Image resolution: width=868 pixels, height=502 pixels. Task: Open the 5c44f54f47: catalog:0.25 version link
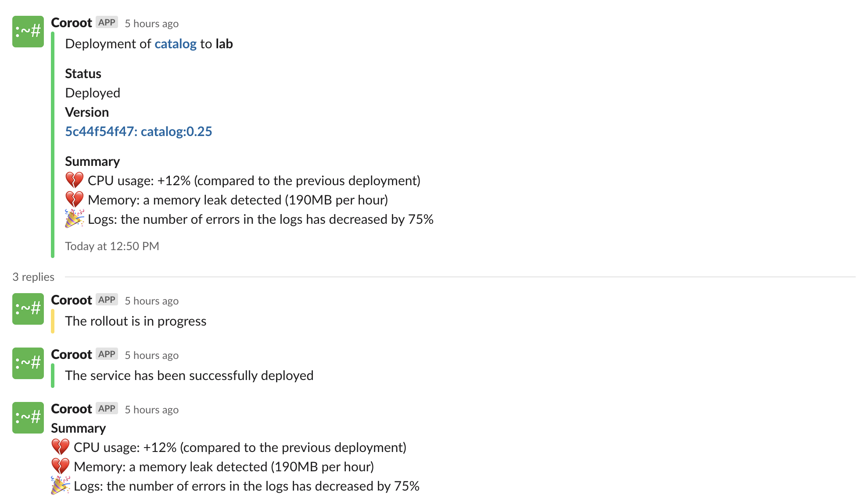[139, 132]
